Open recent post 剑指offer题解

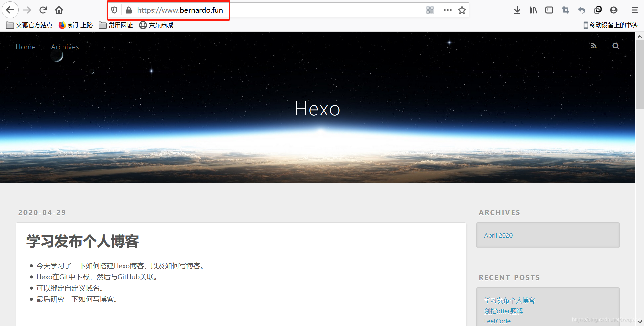tap(503, 311)
